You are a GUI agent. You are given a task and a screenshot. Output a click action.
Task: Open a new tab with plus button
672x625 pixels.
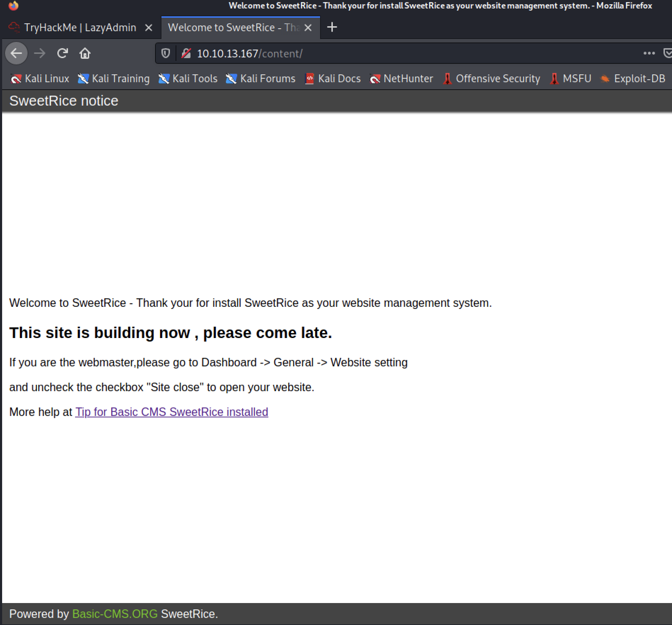click(x=332, y=27)
